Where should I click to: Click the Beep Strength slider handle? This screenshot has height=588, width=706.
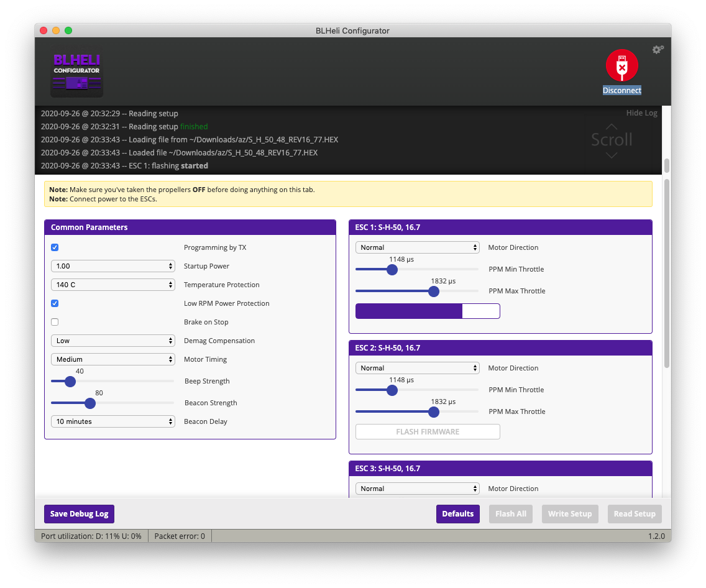pyautogui.click(x=70, y=382)
